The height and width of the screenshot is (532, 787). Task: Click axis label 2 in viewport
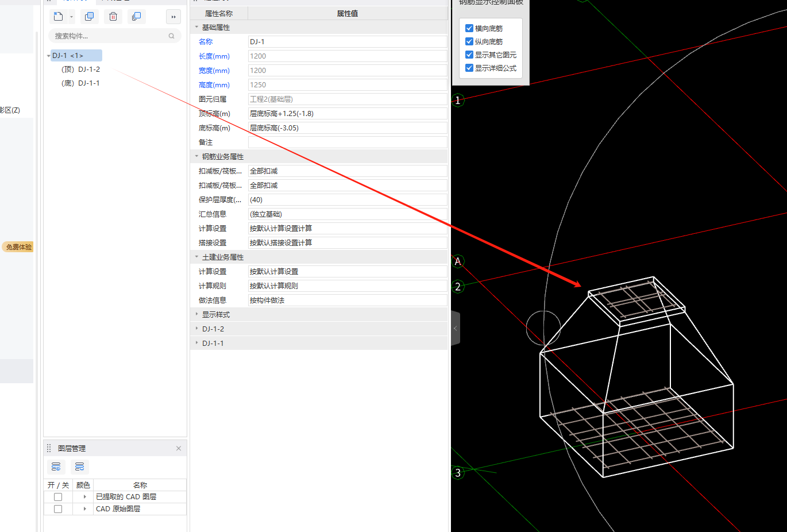[x=458, y=286]
